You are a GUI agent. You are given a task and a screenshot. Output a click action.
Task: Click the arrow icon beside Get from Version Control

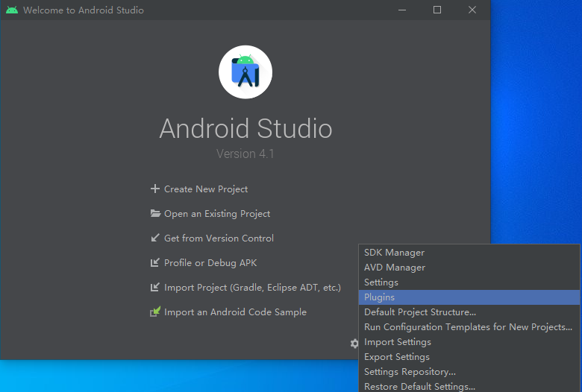pos(155,238)
